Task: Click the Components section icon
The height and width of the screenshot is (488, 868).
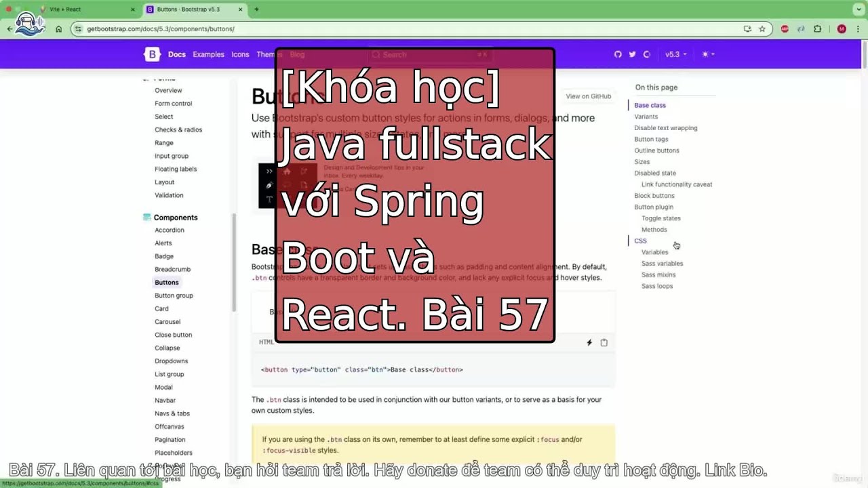Action: coord(146,218)
